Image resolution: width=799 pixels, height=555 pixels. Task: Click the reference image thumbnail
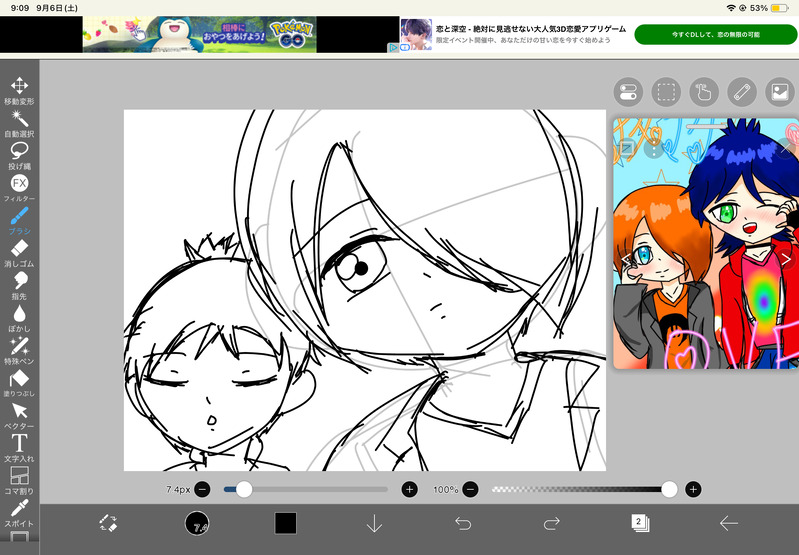point(706,244)
